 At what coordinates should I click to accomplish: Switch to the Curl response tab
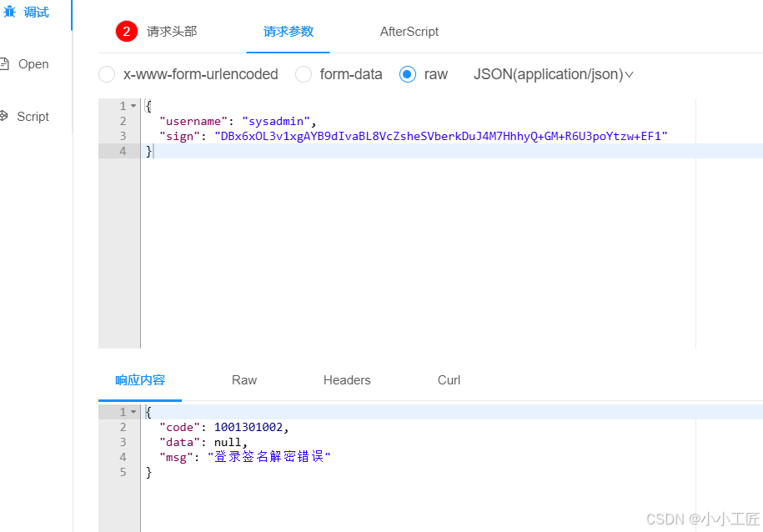click(x=449, y=380)
